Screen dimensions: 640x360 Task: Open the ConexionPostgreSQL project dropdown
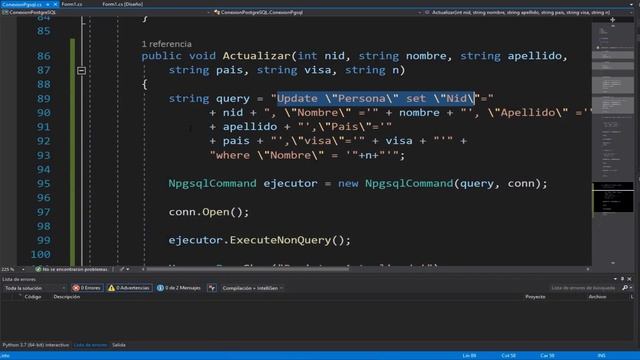click(x=106, y=12)
